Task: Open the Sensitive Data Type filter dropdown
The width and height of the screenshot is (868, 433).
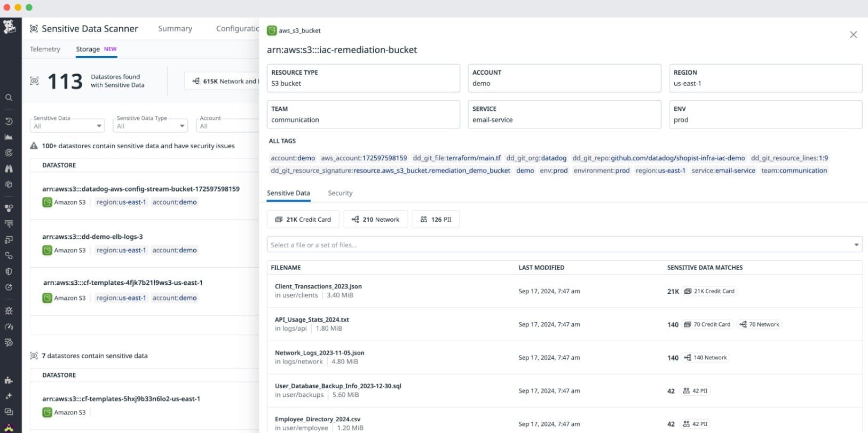Action: click(151, 126)
